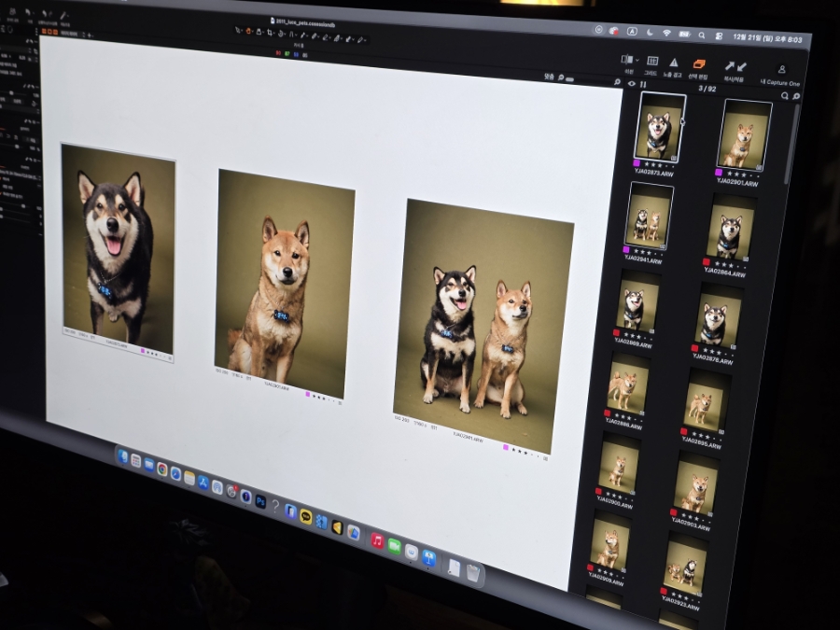Toggle the Grid overlay icon
The width and height of the screenshot is (840, 630).
(x=652, y=61)
